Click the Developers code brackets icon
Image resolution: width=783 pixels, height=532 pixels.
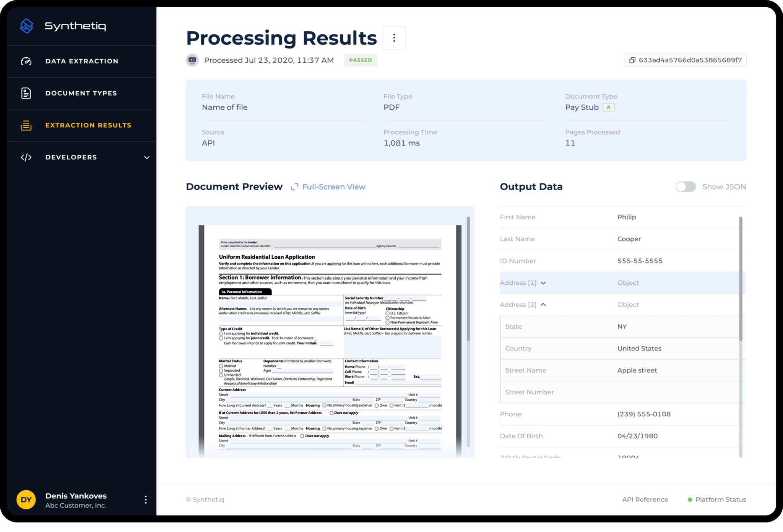click(26, 157)
